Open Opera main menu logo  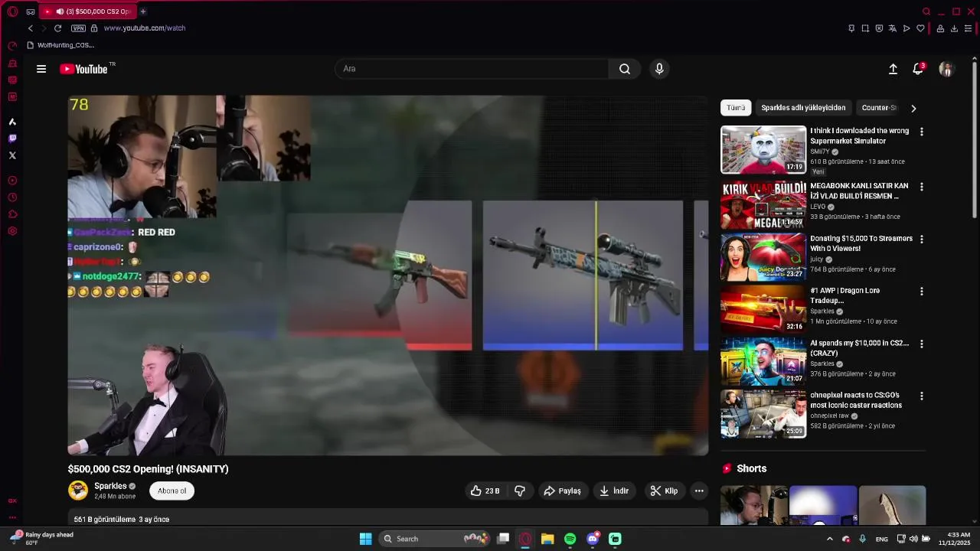[12, 11]
